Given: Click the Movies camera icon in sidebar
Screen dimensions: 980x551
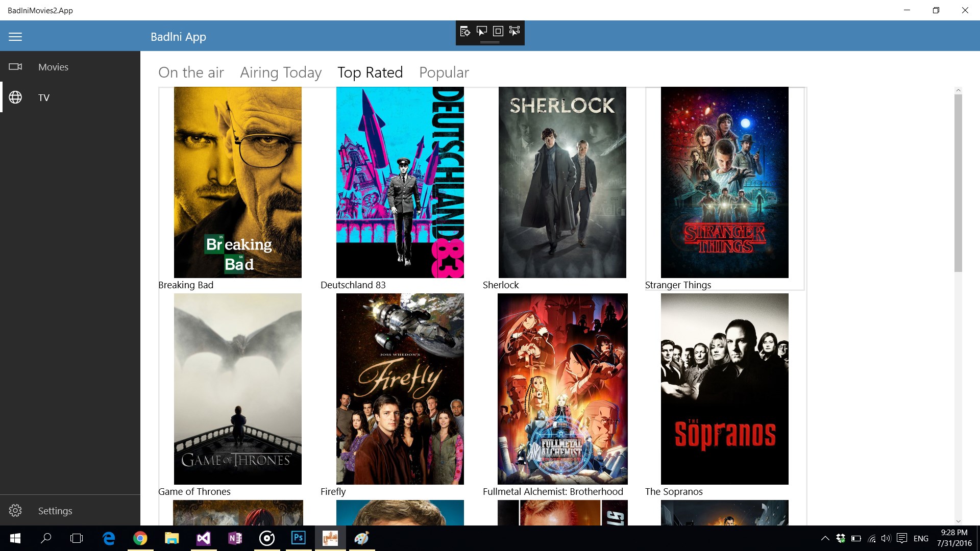Looking at the screenshot, I should coord(15,67).
